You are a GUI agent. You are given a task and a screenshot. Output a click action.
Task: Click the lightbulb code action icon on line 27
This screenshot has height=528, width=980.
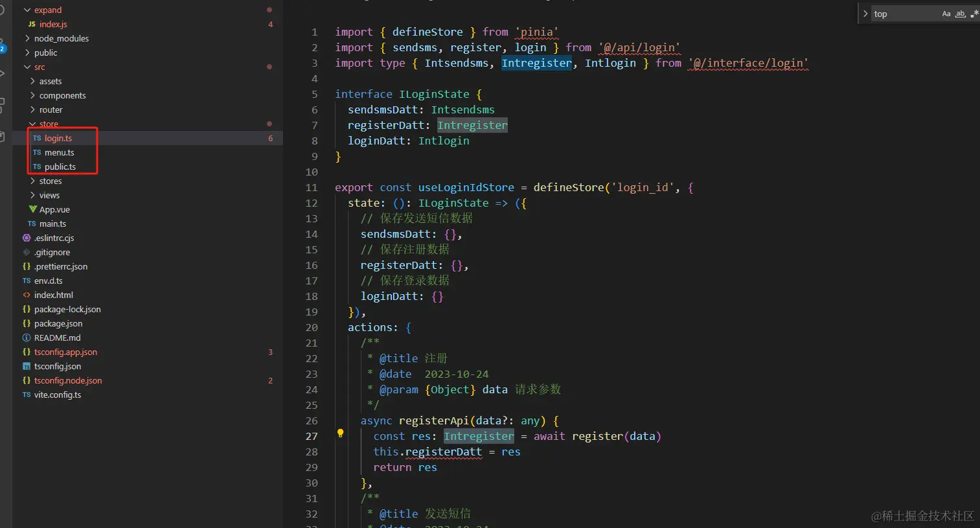point(340,433)
